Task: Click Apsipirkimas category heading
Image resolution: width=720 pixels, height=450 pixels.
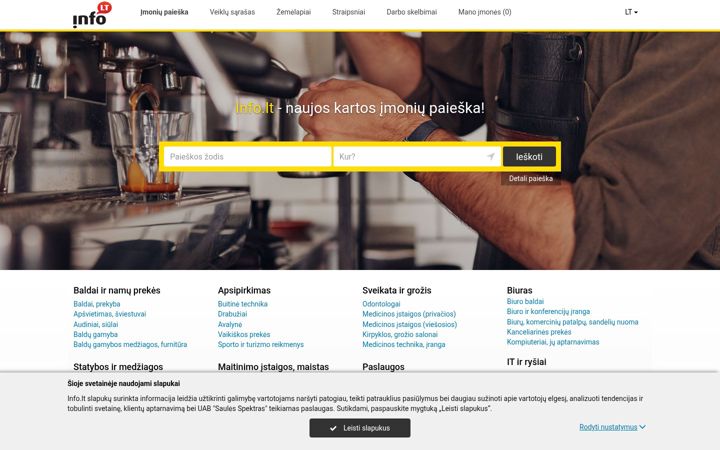Action: click(244, 290)
